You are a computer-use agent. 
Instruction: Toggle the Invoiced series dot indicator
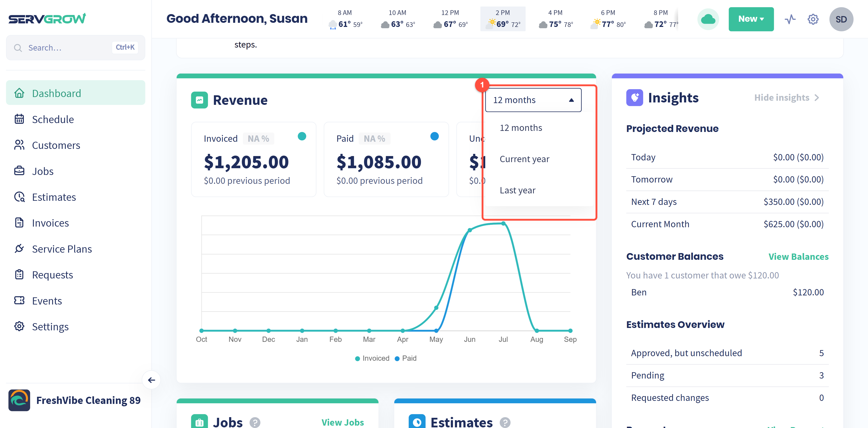[x=302, y=136]
